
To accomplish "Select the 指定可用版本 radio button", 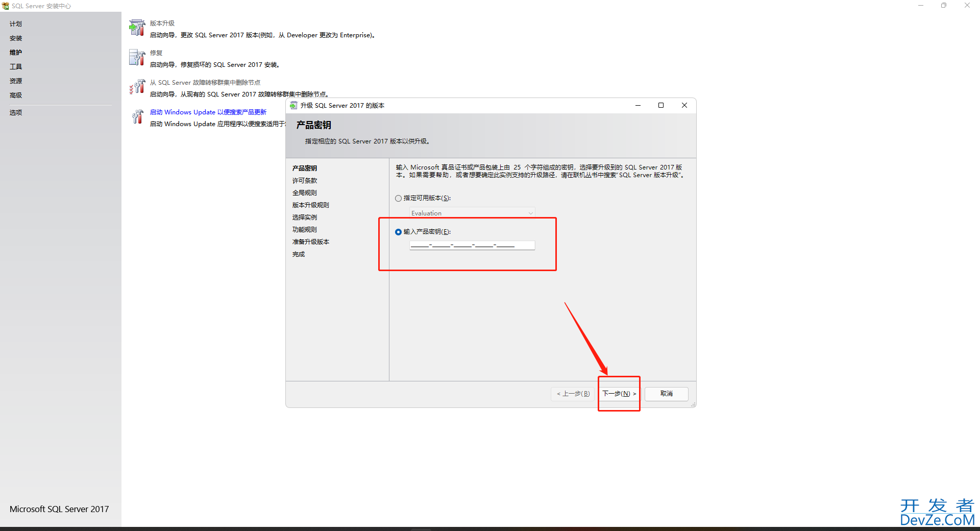I will 398,198.
